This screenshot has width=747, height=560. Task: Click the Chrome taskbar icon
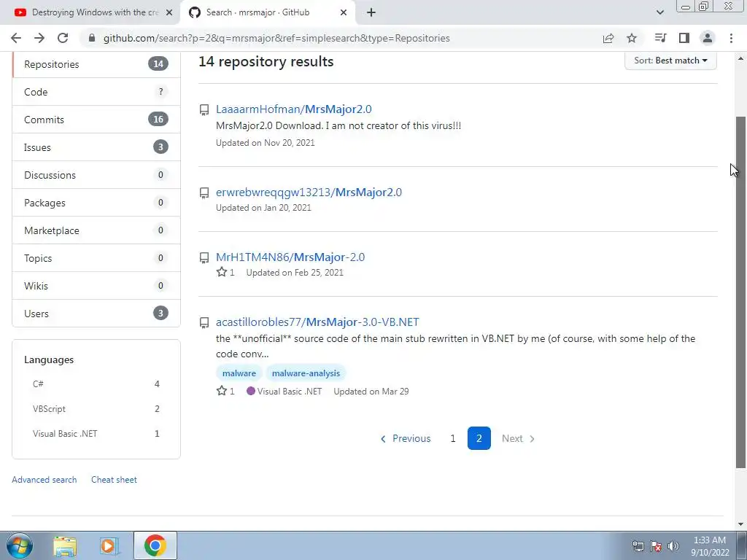[155, 545]
